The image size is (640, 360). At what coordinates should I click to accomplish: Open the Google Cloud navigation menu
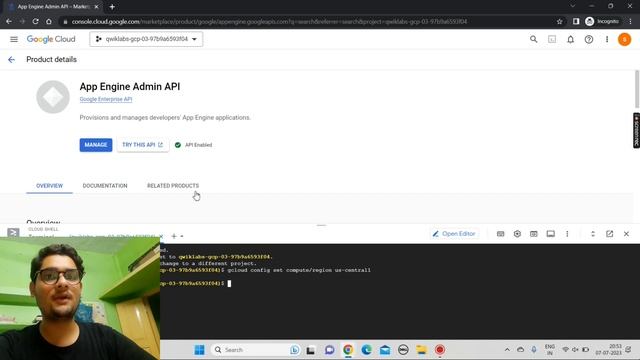14,39
